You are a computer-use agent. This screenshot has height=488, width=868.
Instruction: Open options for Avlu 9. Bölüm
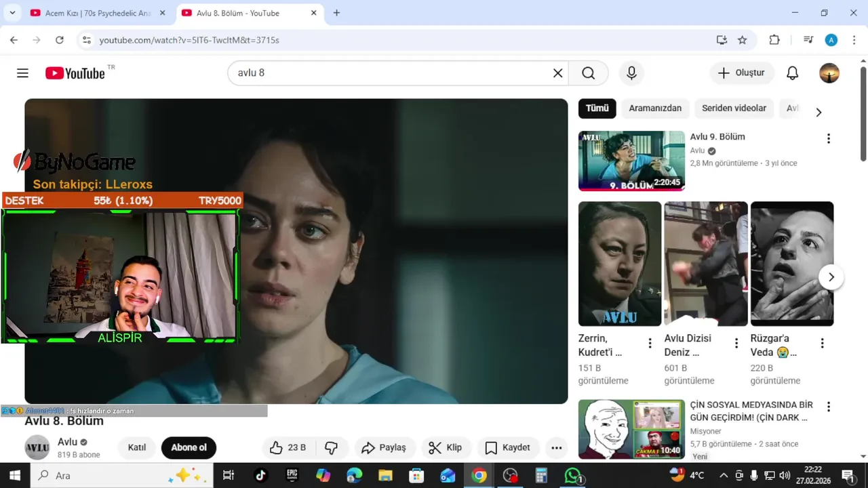[x=828, y=139]
